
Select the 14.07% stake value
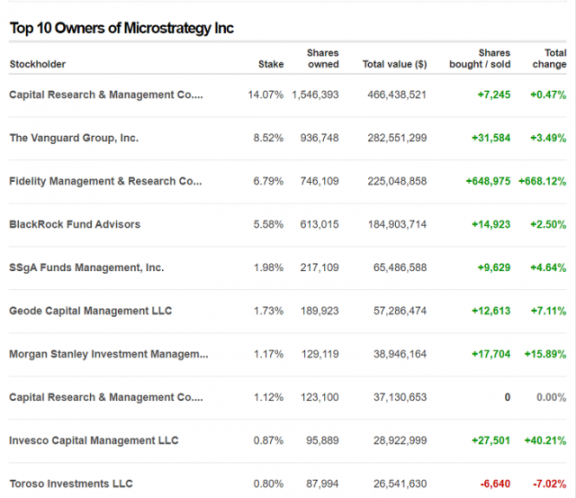point(266,95)
